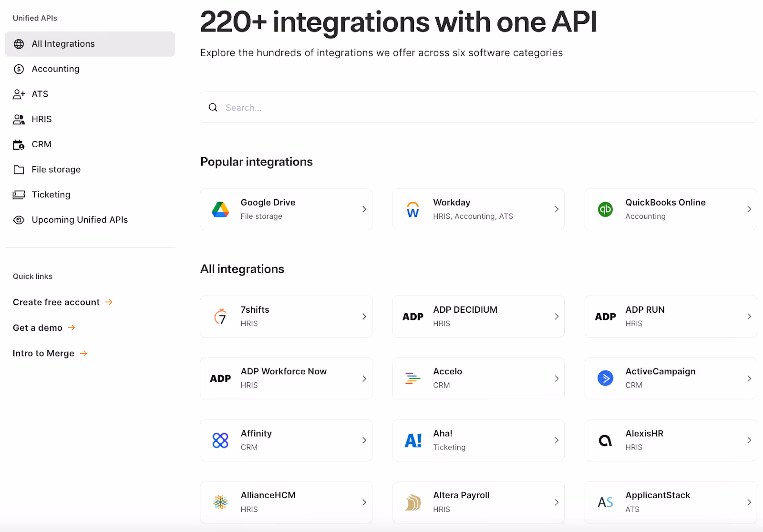The width and height of the screenshot is (763, 532).
Task: Click the arrow next to Get a demo
Action: point(72,327)
